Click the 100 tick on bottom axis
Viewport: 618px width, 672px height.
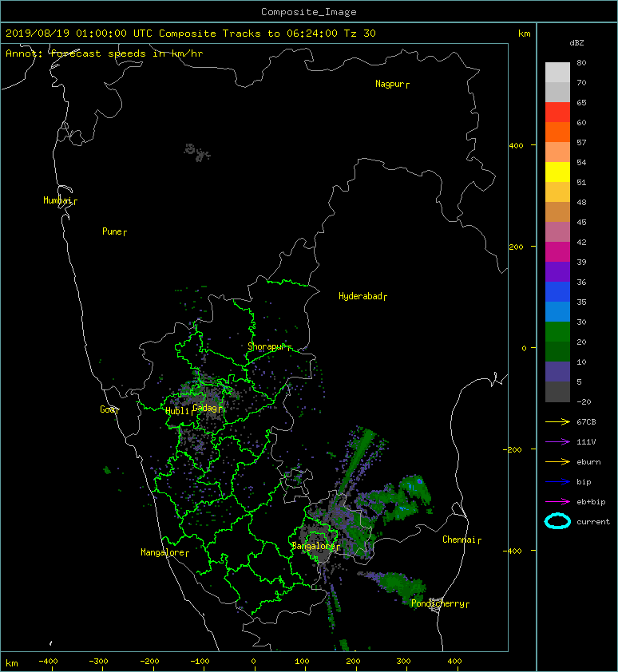tap(303, 662)
